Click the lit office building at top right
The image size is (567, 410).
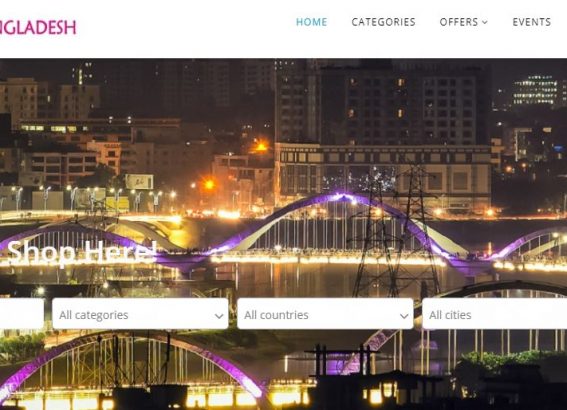click(535, 90)
